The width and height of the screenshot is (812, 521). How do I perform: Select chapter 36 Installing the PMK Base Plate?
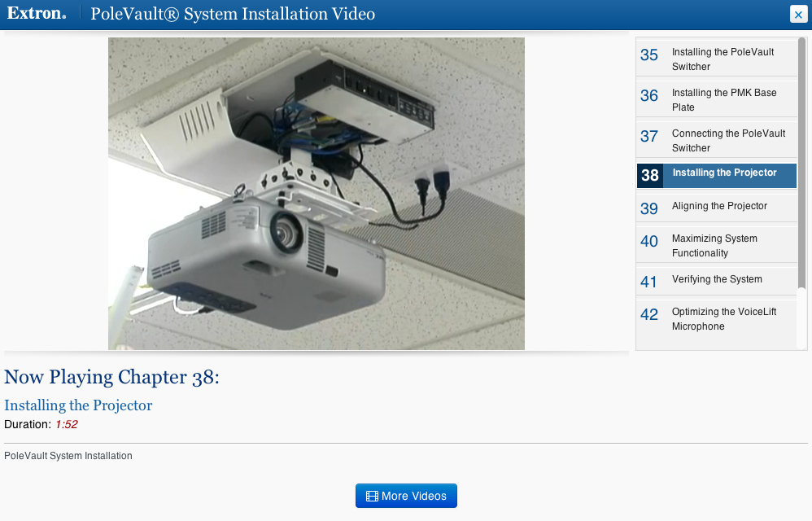coord(716,100)
